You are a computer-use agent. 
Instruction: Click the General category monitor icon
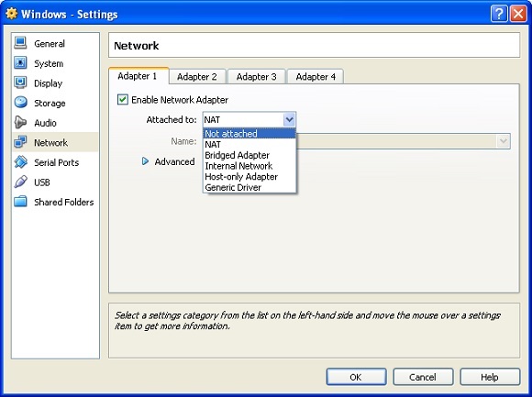coord(20,43)
